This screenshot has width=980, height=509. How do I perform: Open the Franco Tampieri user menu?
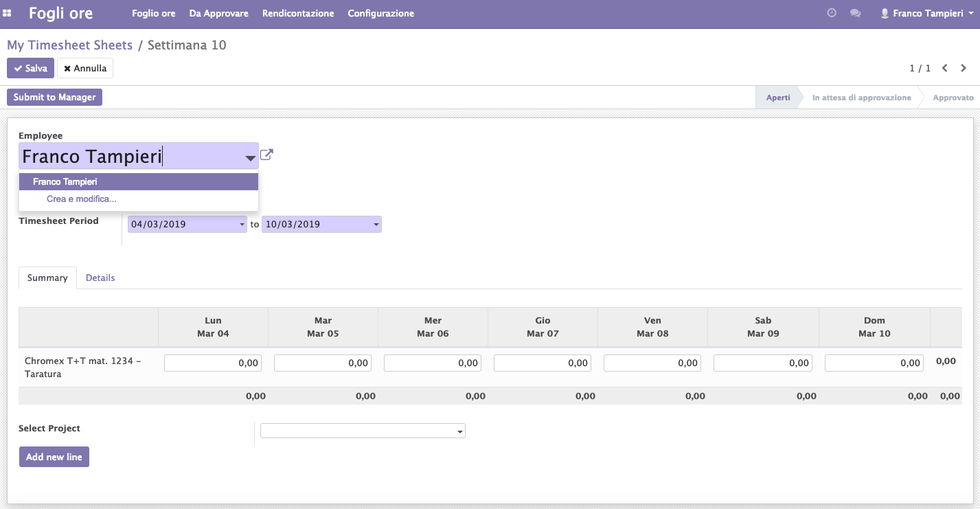click(x=927, y=13)
